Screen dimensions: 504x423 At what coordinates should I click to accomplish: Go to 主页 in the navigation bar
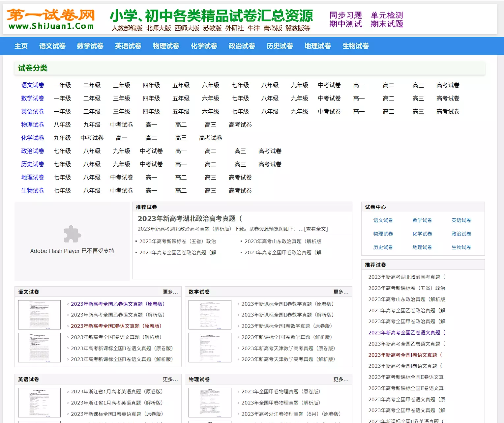[21, 46]
